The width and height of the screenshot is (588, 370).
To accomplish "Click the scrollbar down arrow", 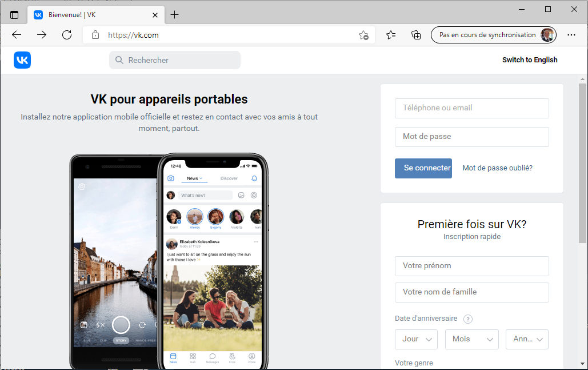I will (x=582, y=363).
